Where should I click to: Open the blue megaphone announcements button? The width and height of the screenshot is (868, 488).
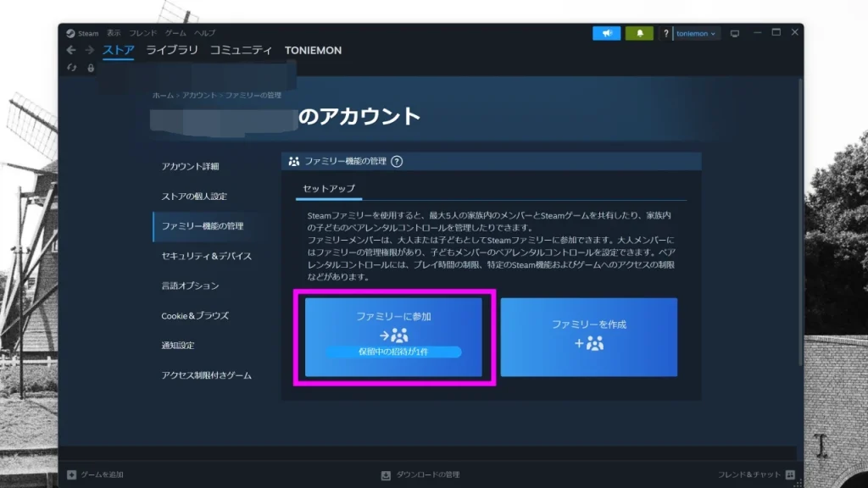click(x=606, y=33)
